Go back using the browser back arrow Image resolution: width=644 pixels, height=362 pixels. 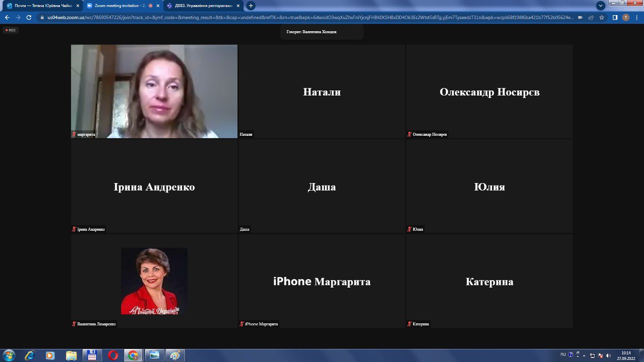pos(7,17)
